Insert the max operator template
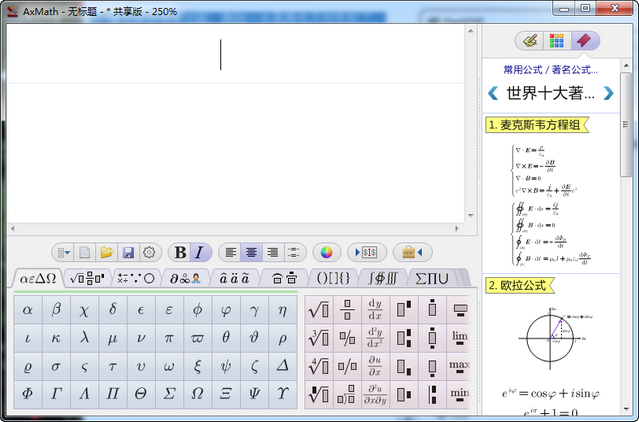 tap(459, 366)
